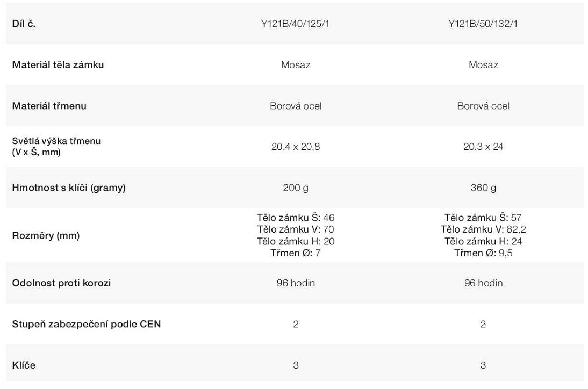
Task: Click the "Rozměry (mm)" row label
Action: point(46,235)
